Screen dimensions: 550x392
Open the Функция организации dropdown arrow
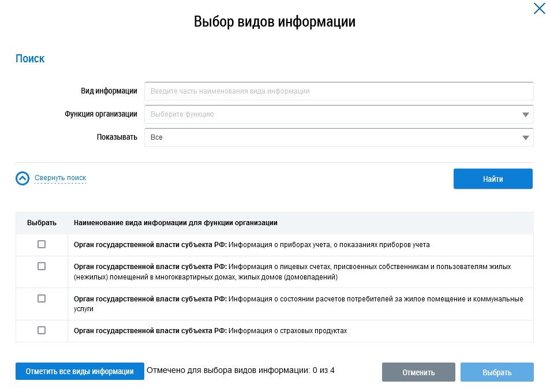coord(525,114)
